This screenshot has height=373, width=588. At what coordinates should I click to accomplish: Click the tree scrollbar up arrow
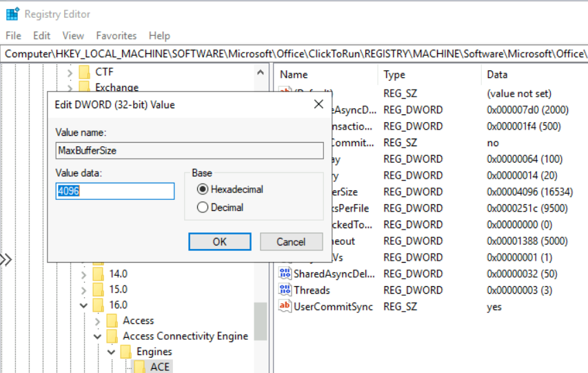(261, 72)
